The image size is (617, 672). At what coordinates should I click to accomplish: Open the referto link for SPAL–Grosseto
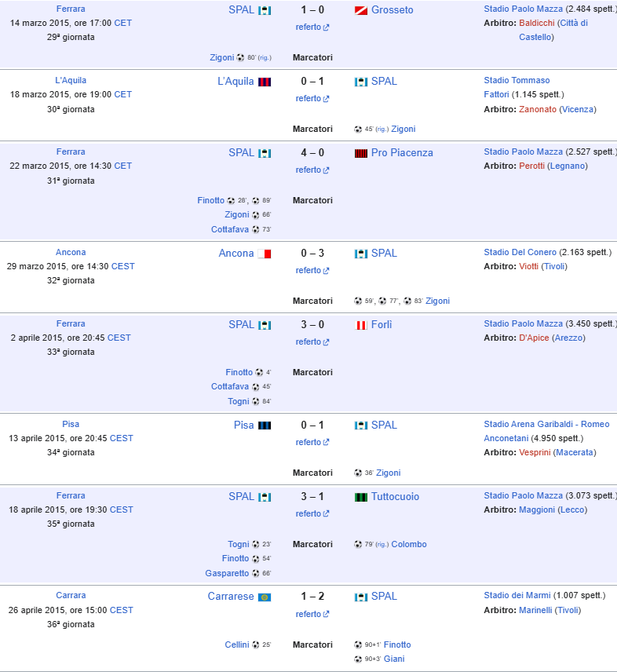(308, 27)
